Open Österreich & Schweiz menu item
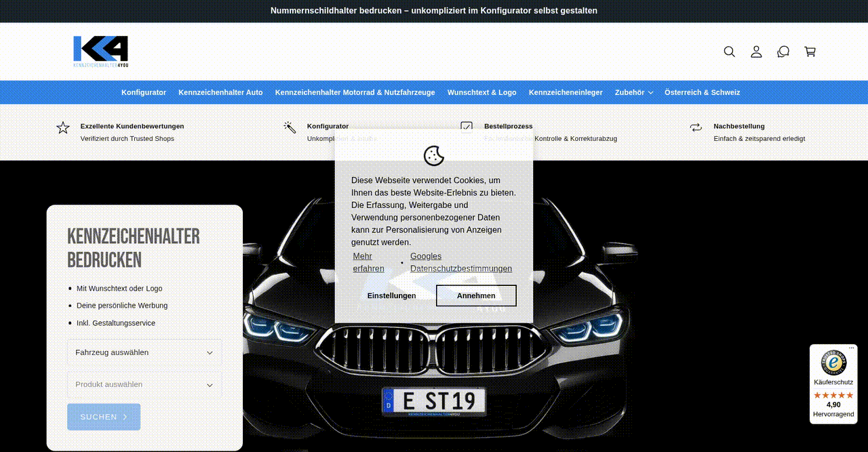The image size is (868, 452). coord(702,92)
